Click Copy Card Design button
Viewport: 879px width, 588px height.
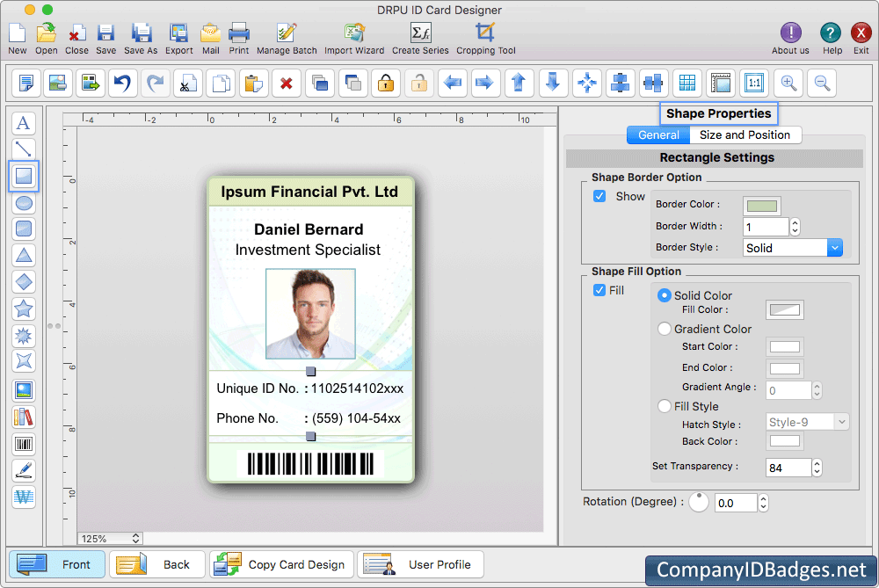[x=281, y=564]
